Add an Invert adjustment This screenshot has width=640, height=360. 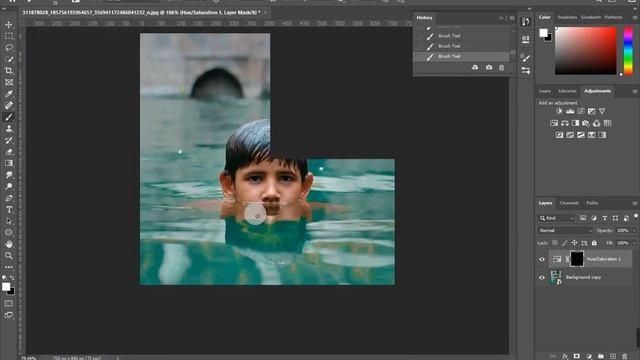pos(559,135)
